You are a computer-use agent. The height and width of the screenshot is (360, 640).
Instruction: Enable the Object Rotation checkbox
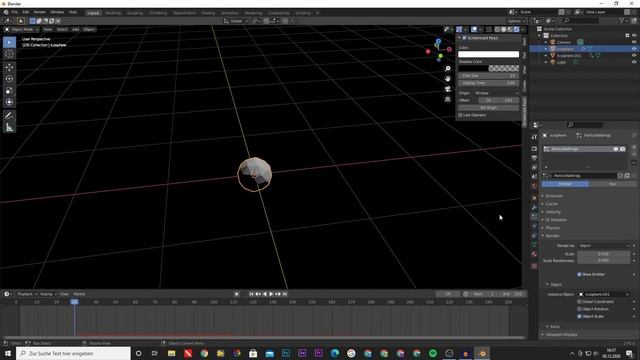(579, 309)
